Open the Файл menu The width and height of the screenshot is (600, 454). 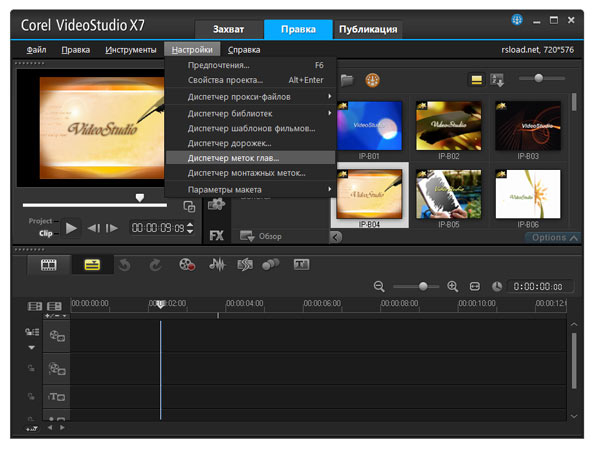(36, 50)
